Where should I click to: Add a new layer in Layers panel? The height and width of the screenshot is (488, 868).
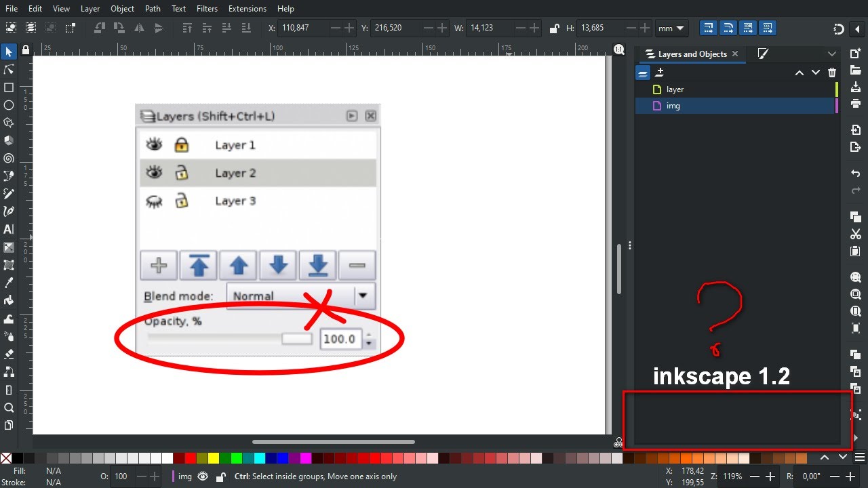click(x=660, y=73)
